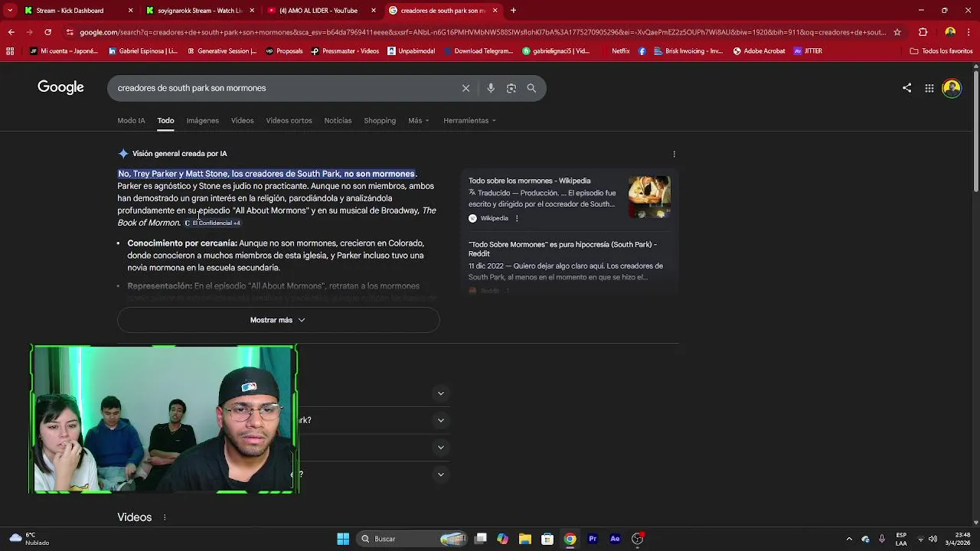Open the Más search filter dropdown
This screenshot has height=551, width=980.
419,120
